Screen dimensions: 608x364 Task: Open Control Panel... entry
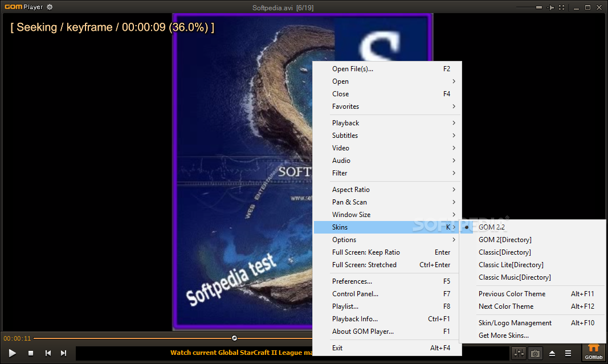point(387,294)
